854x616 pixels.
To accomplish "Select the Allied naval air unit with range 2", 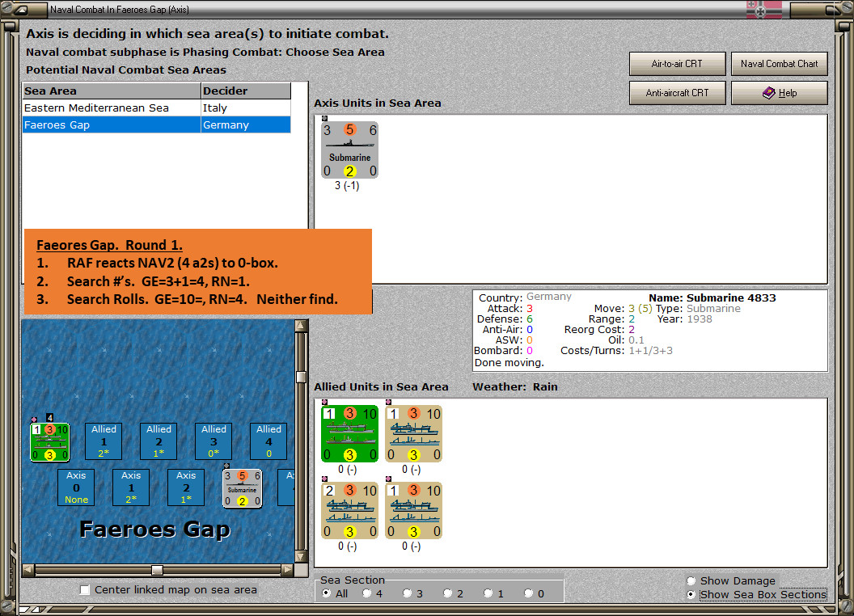I will click(349, 510).
